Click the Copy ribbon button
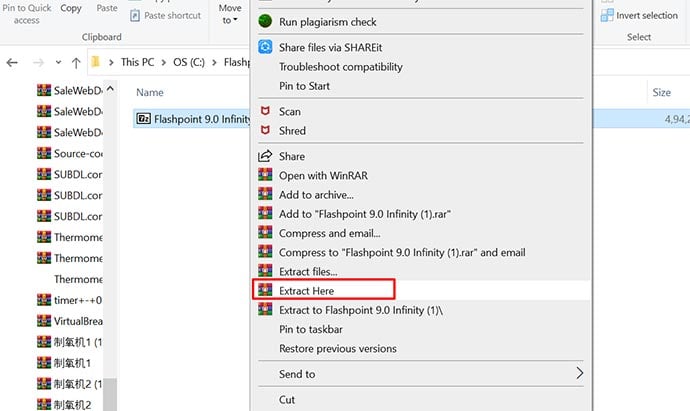 [x=71, y=8]
